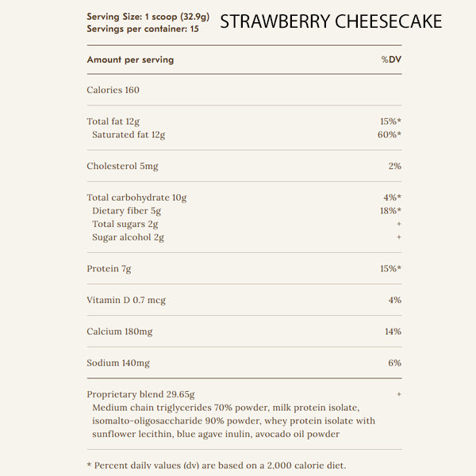Screen dimensions: 476x476
Task: Select the Servings per container line
Action: point(142,29)
